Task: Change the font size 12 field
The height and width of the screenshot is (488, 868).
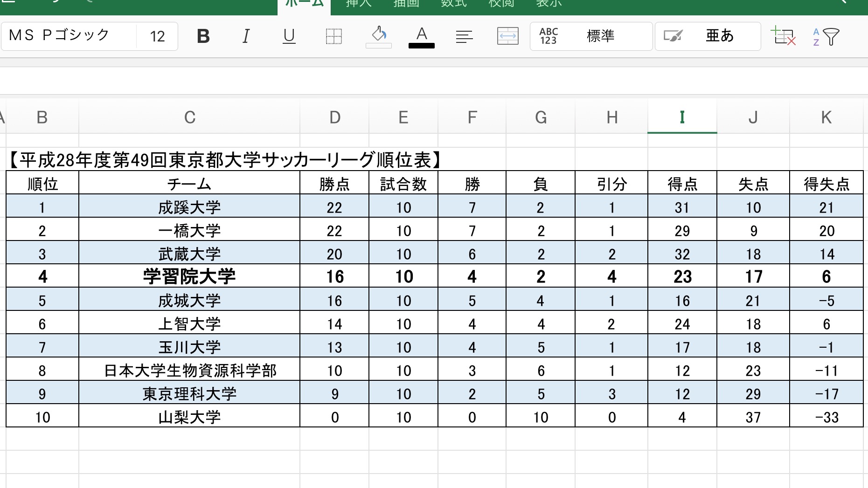Action: pyautogui.click(x=157, y=36)
